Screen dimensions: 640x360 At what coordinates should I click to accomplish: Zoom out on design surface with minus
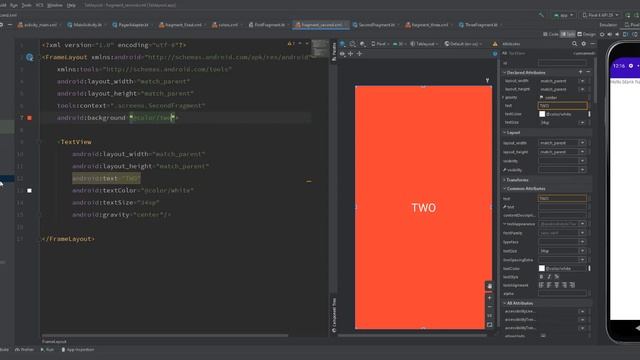[489, 307]
